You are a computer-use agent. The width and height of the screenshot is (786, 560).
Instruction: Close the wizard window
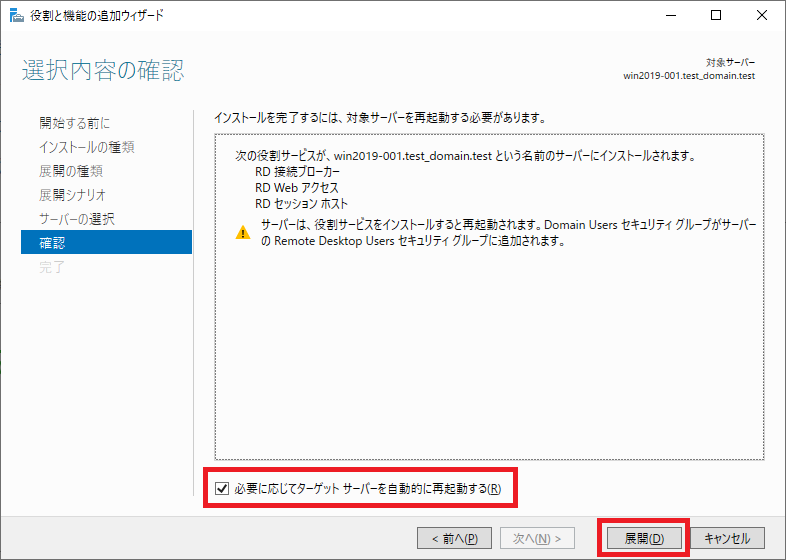[x=761, y=16]
